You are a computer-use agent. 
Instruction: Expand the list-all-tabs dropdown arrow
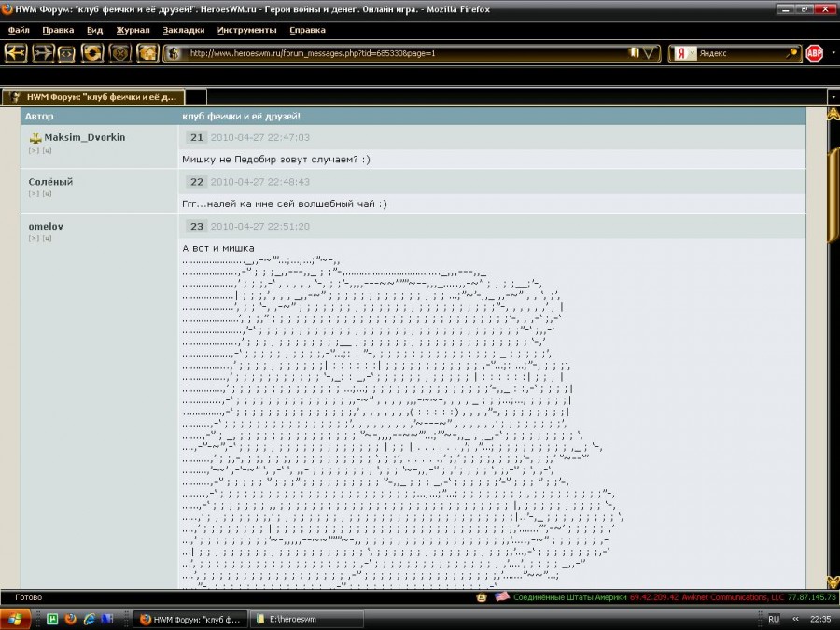pos(832,96)
